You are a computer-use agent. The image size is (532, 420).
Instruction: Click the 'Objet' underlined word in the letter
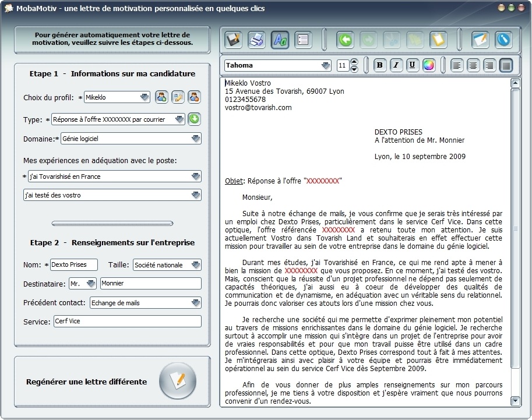coord(234,181)
